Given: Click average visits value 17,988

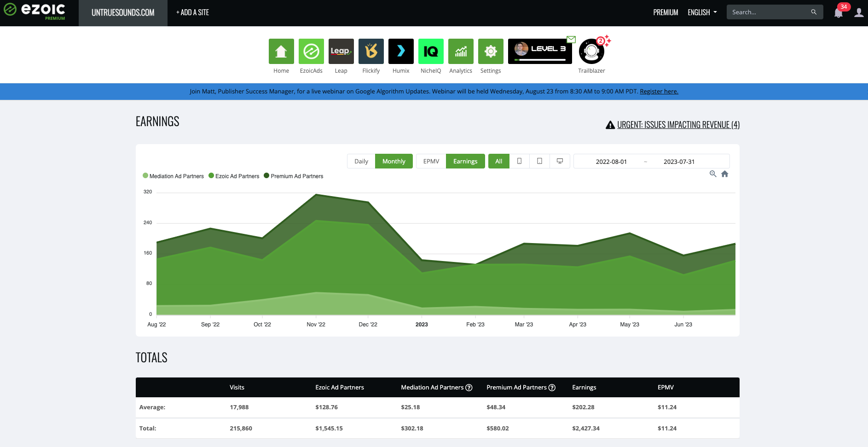Looking at the screenshot, I should pyautogui.click(x=239, y=407).
